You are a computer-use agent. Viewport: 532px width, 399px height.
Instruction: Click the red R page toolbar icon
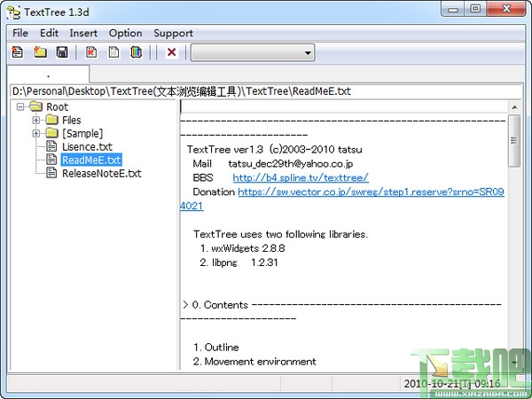[x=91, y=52]
